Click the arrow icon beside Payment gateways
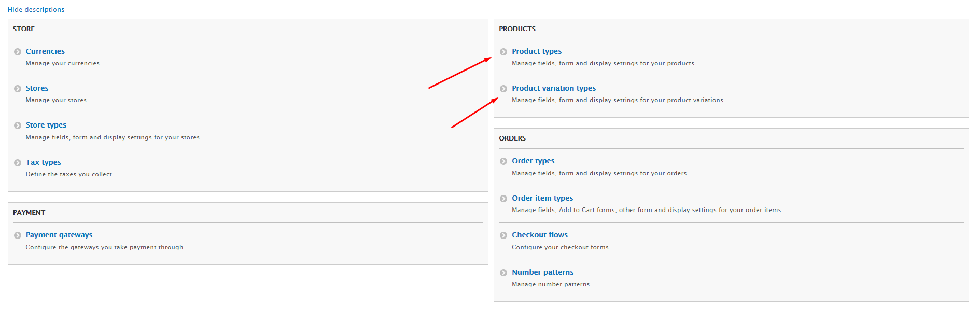This screenshot has width=980, height=336. pos(18,235)
